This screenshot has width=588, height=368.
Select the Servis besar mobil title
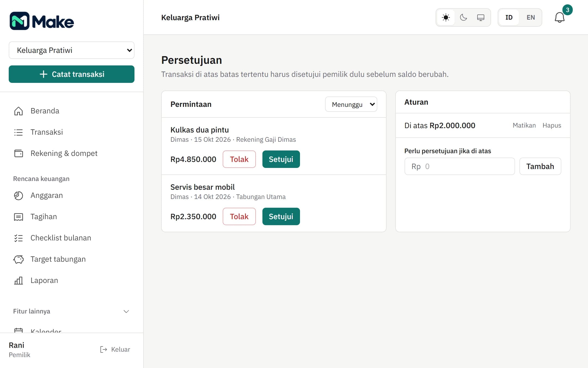[x=203, y=187]
